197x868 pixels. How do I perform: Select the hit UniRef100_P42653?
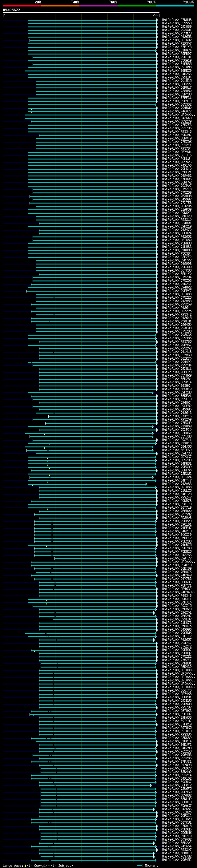pos(176,37)
